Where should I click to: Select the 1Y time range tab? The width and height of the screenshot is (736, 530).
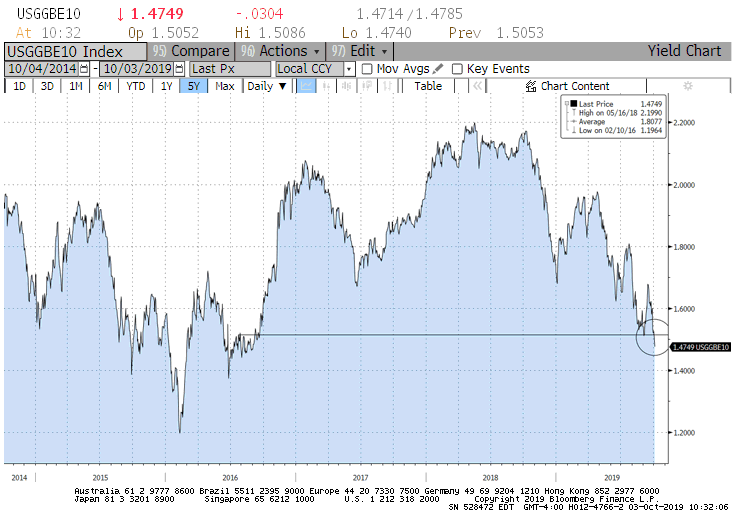(x=167, y=86)
